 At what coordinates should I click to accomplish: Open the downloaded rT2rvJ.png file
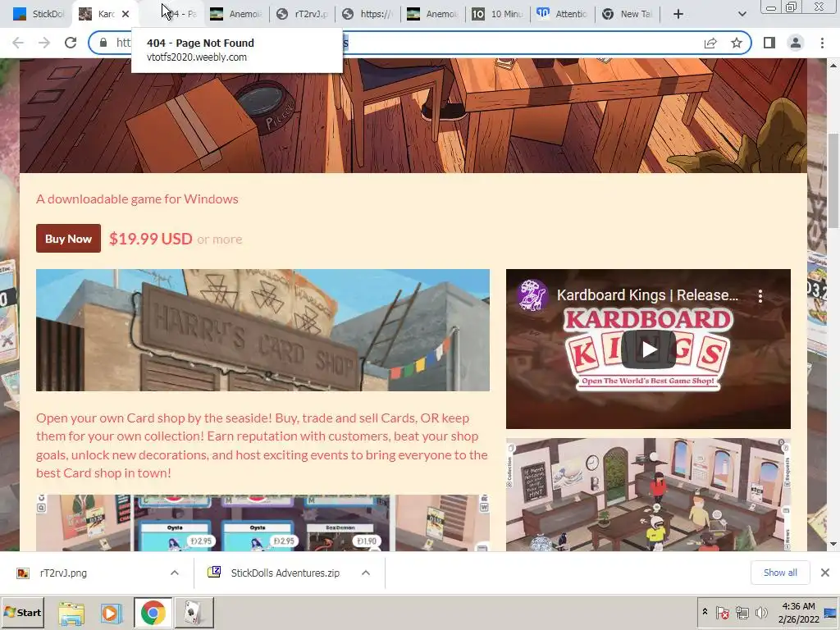click(62, 573)
